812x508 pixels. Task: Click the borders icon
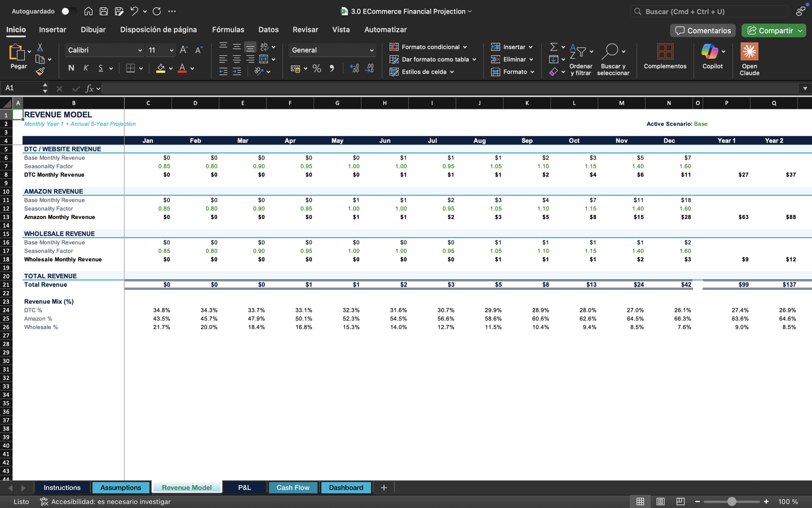[x=130, y=68]
